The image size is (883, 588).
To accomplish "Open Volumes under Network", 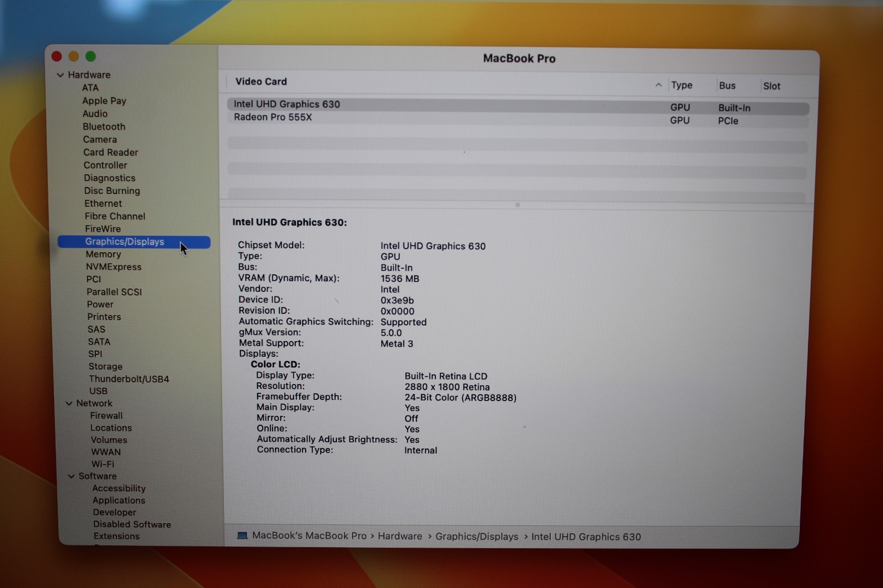I will [x=109, y=440].
